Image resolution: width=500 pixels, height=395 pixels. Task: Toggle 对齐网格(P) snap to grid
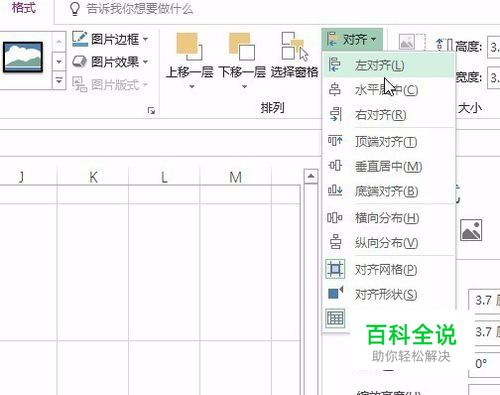389,269
